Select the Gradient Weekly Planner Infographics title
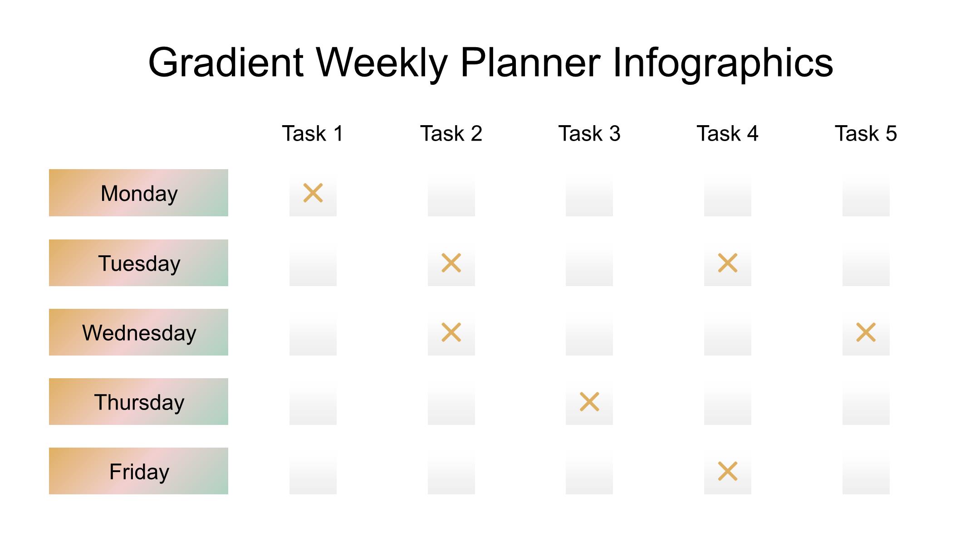The width and height of the screenshot is (980, 551). (490, 63)
